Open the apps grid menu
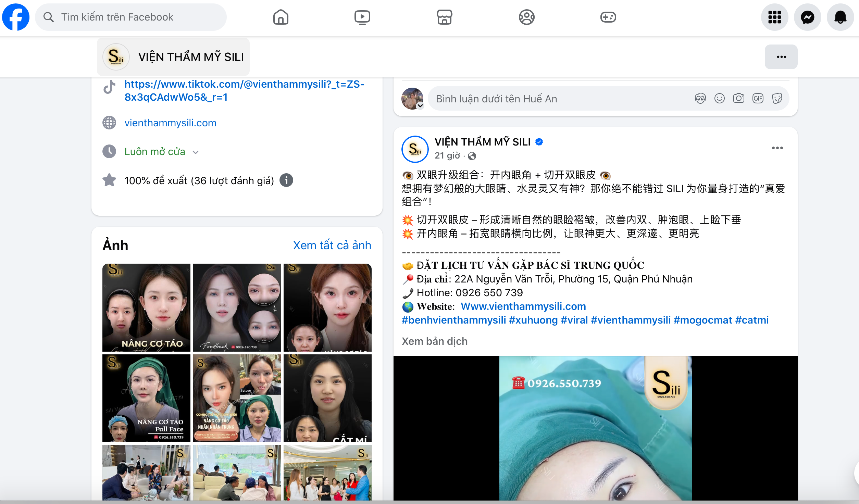Viewport: 859px width, 504px height. (774, 17)
